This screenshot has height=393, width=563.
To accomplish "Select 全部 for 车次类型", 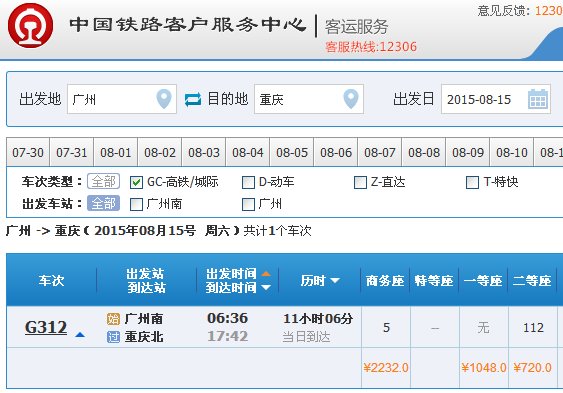I will tap(103, 181).
